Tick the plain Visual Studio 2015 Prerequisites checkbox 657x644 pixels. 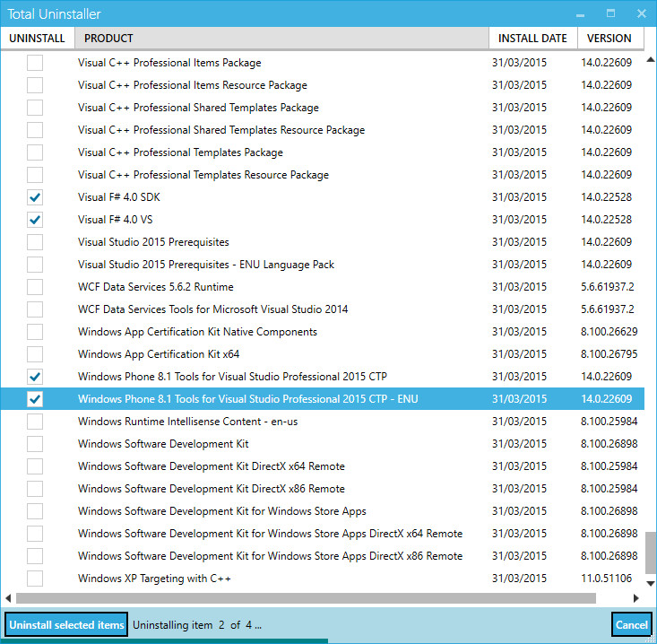(x=35, y=242)
